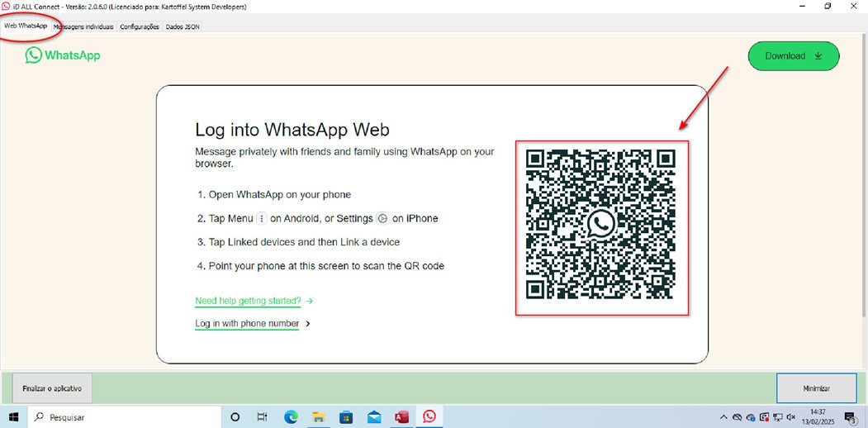Open Task View in the taskbar
The width and height of the screenshot is (868, 428).
coord(263,417)
